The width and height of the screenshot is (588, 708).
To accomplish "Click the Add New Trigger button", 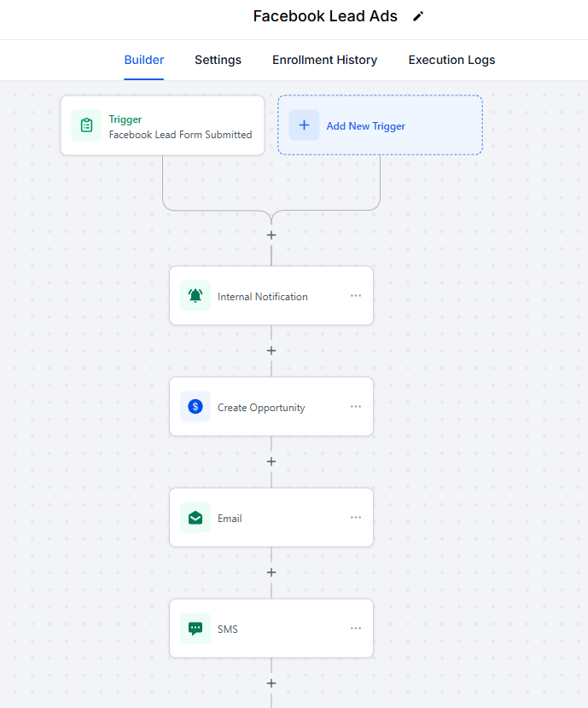I will tap(380, 125).
